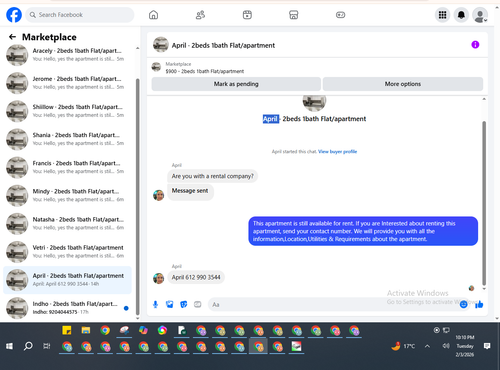Click More options button

point(403,84)
